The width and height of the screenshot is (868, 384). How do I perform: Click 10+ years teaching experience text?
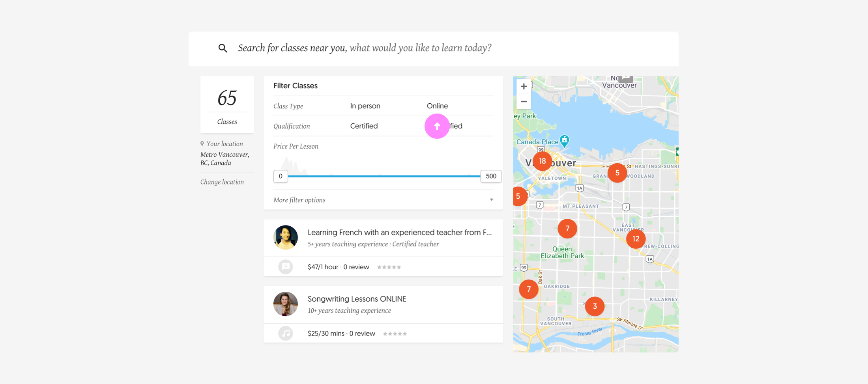click(x=349, y=311)
